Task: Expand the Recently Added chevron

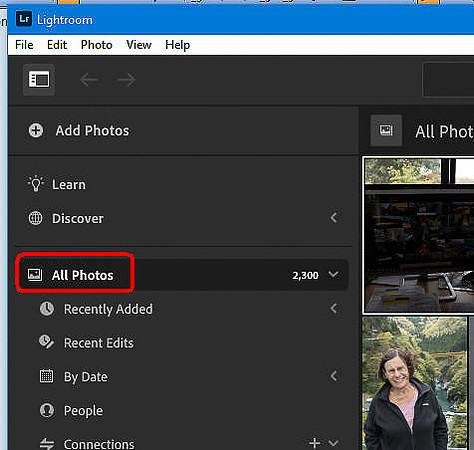Action: coord(334,309)
